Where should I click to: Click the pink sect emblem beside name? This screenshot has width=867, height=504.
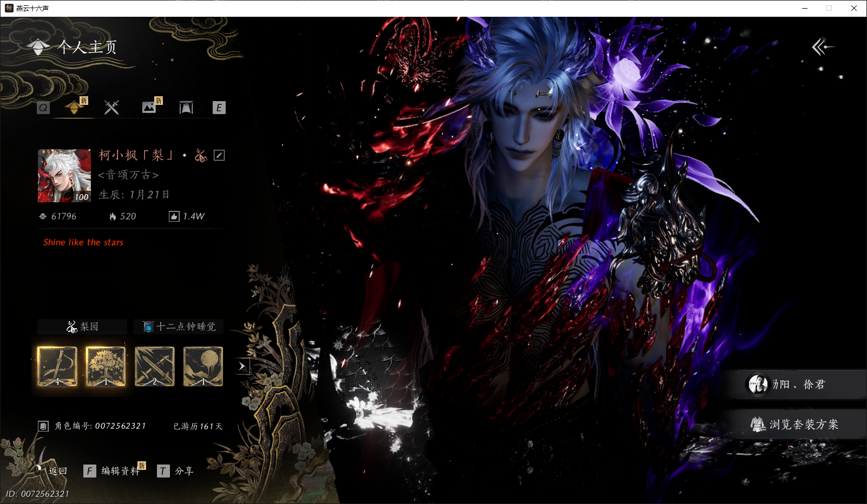tap(201, 155)
